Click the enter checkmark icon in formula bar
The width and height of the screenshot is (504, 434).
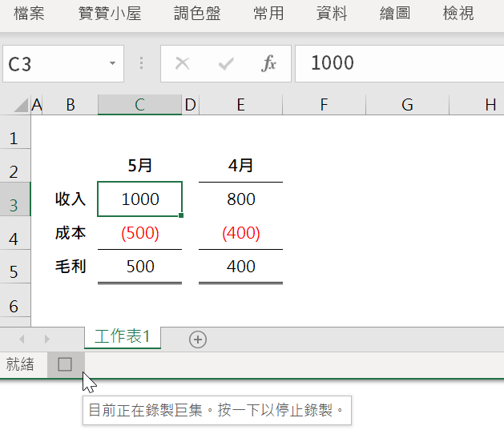click(226, 63)
